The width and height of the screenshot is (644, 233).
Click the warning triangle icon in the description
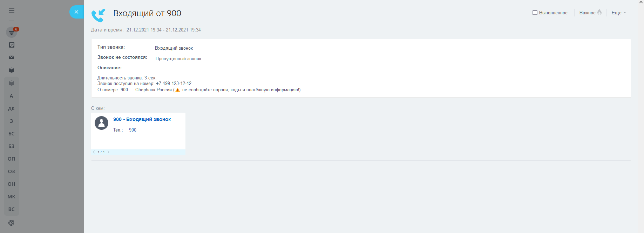178,90
